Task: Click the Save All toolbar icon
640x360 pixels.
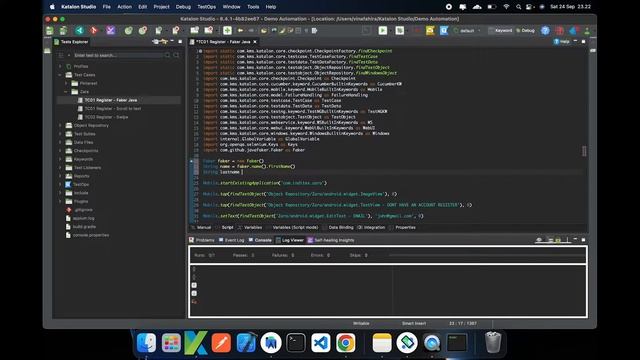Action: click(x=63, y=31)
